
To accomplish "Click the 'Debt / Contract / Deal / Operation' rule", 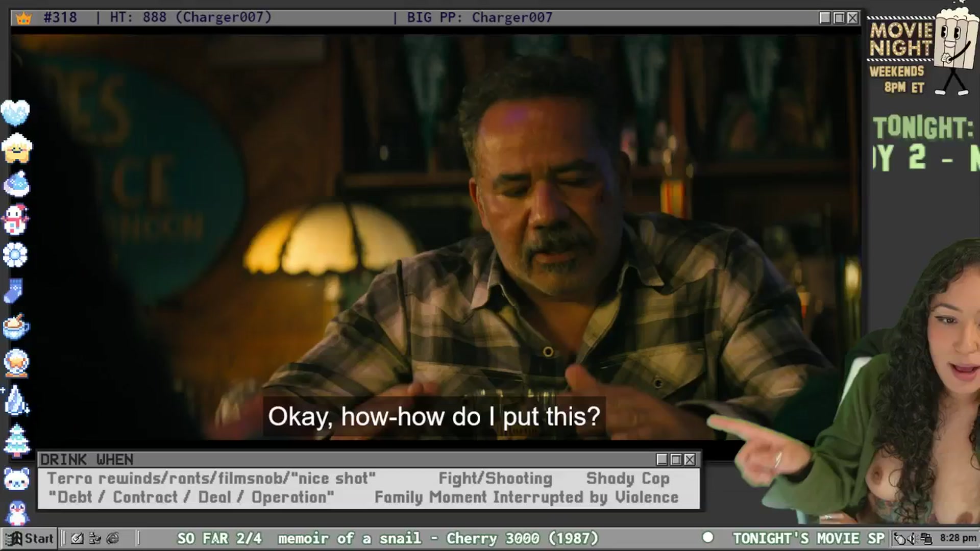I will click(191, 497).
